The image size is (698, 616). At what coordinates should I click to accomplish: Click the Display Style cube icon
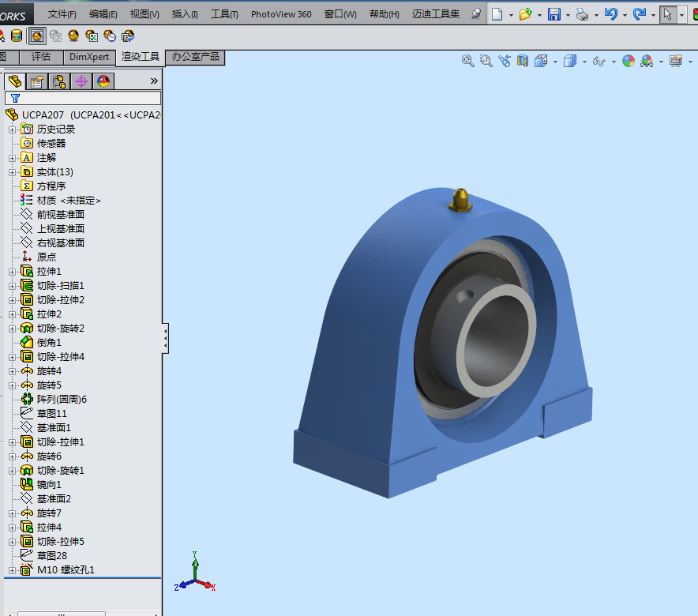(x=570, y=61)
